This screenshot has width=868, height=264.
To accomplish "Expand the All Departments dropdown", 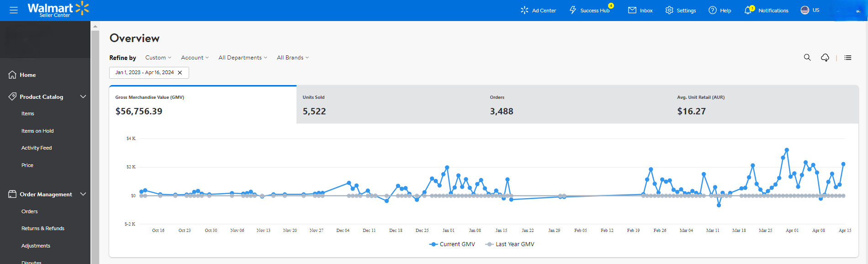I will pos(243,58).
